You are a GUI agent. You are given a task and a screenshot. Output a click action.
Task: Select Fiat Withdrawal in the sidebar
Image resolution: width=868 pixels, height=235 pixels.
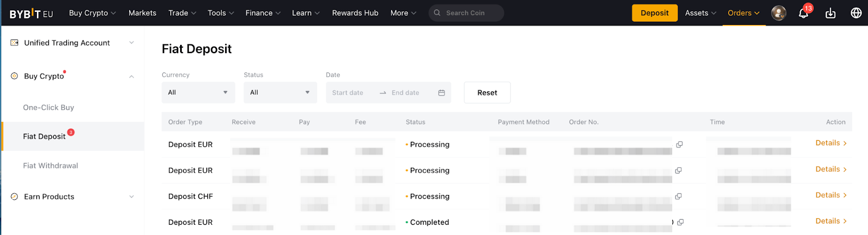tap(50, 166)
